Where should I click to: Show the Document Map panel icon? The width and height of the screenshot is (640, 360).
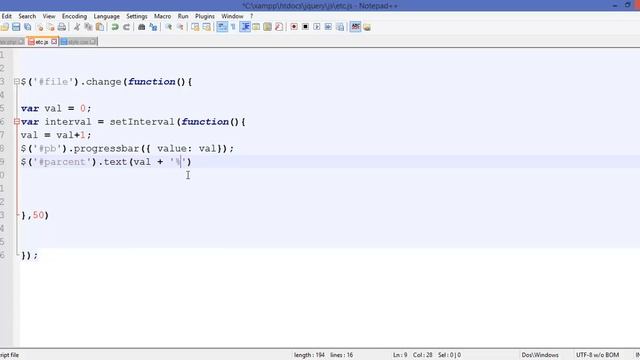click(267, 27)
